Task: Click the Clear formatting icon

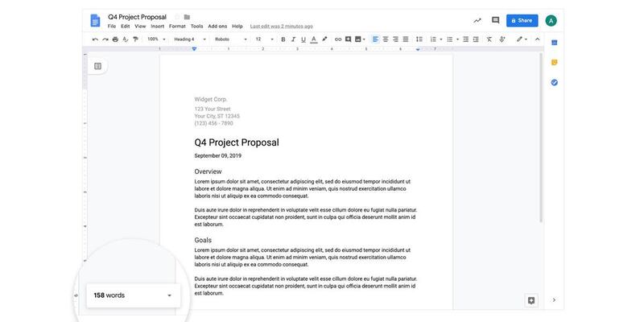Action: tap(489, 39)
